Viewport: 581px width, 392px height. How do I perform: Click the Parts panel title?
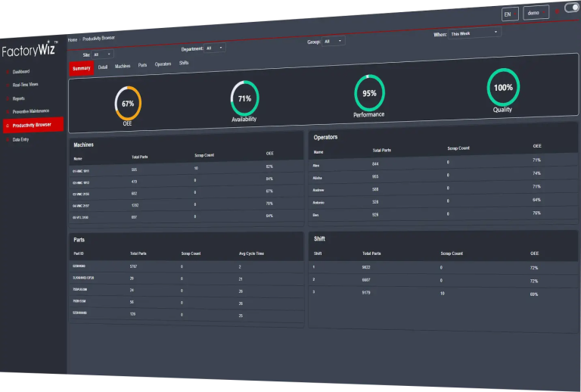[79, 240]
